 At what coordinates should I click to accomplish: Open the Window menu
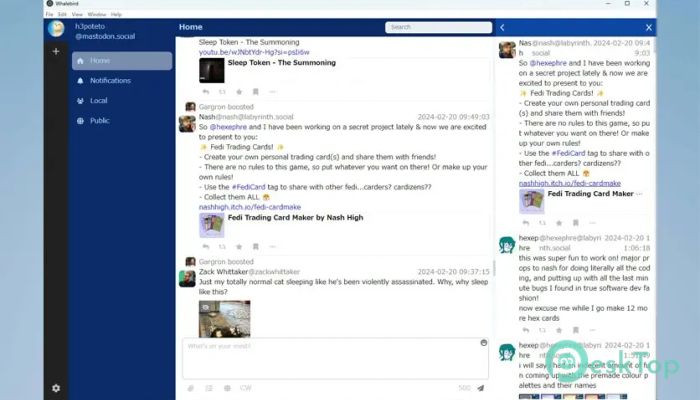(97, 14)
